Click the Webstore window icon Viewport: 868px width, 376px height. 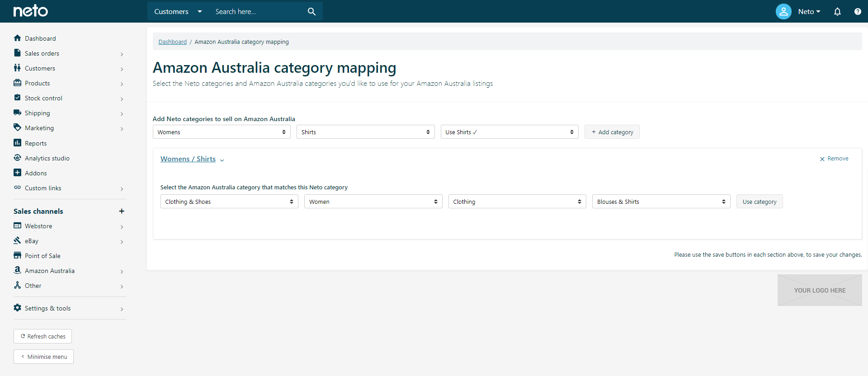[x=17, y=226]
